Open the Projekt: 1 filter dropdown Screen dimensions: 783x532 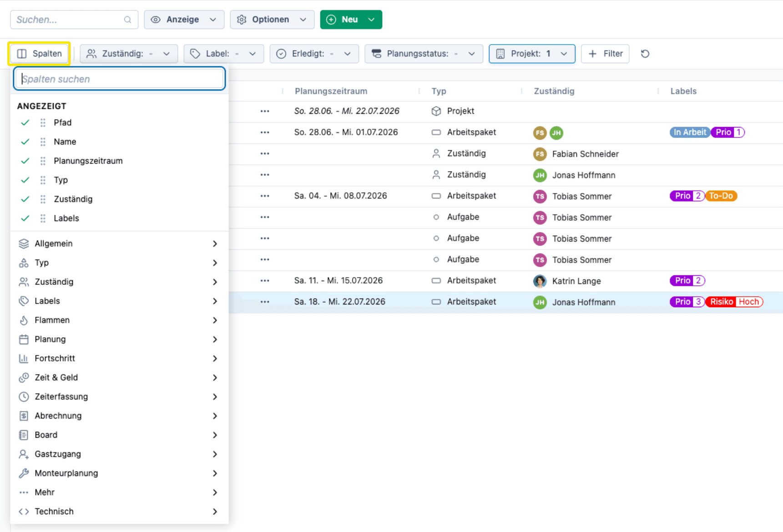tap(532, 54)
